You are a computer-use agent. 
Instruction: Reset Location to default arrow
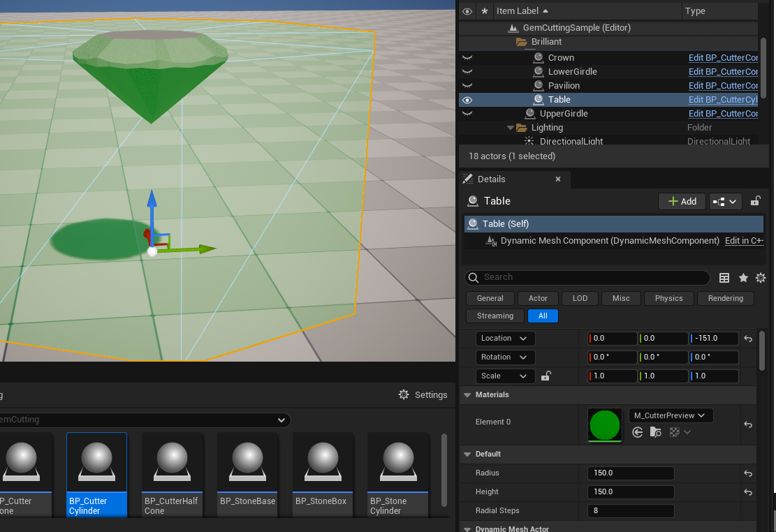(748, 339)
